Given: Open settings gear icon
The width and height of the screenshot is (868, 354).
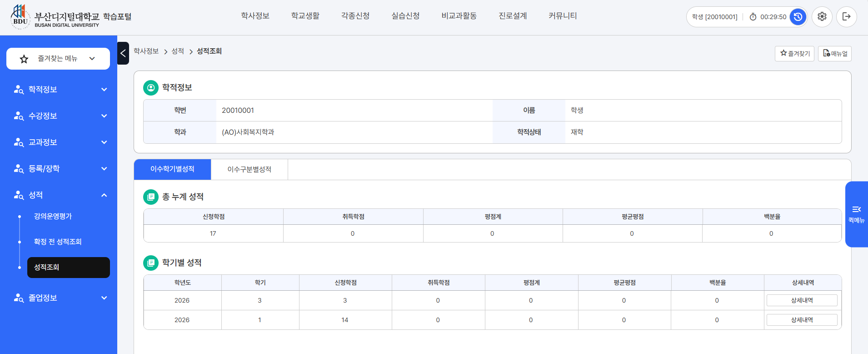Looking at the screenshot, I should 822,17.
